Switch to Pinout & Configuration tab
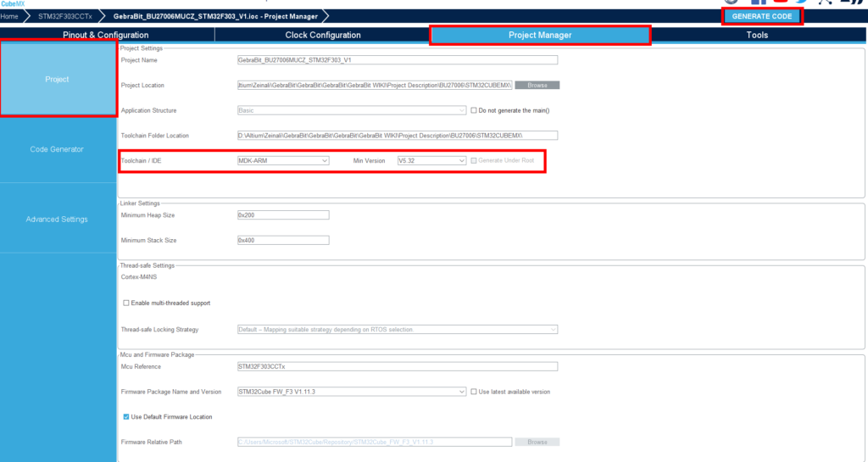Viewport: 868px width, 462px height. (106, 35)
